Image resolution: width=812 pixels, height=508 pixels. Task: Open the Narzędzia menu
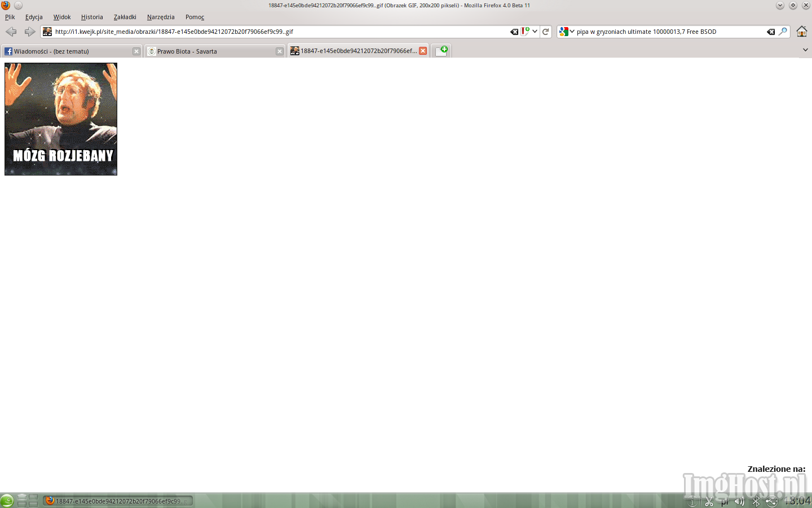(x=161, y=17)
